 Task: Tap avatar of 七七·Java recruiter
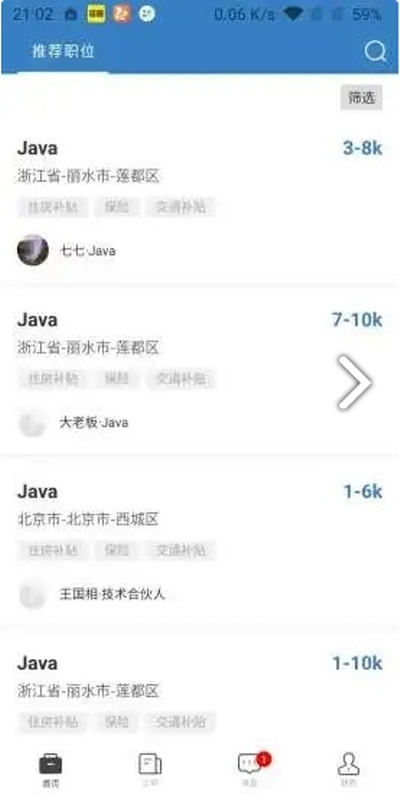tap(33, 250)
